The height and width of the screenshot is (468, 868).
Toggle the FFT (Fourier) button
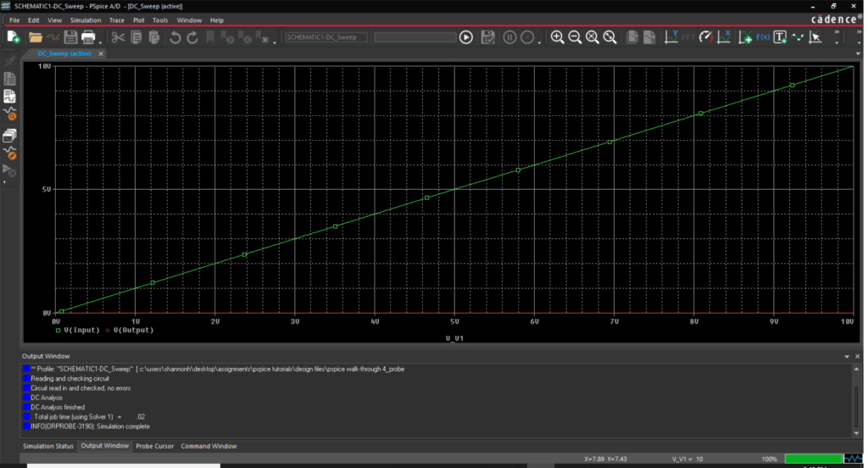[688, 37]
